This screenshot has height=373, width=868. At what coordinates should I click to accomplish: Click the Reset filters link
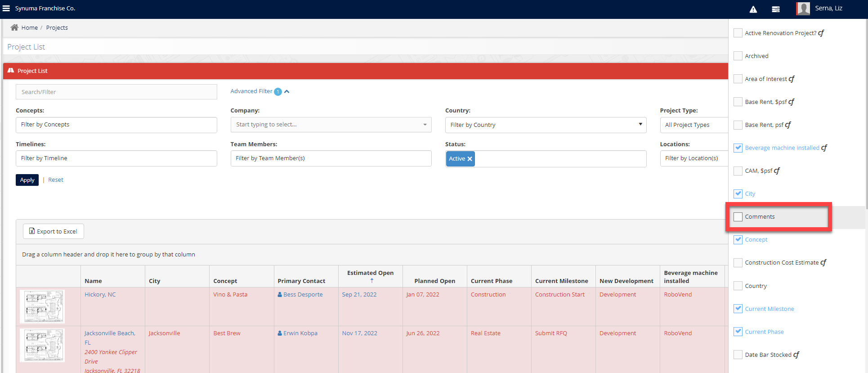tap(56, 180)
